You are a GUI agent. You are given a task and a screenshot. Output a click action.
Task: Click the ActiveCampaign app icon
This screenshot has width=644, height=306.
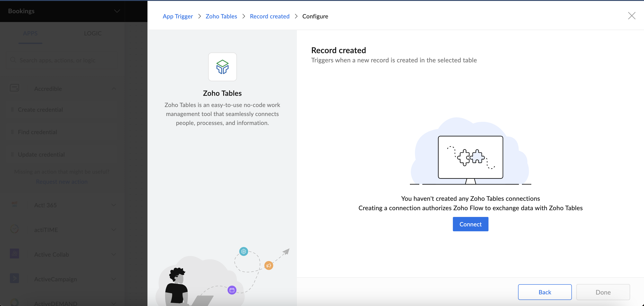click(15, 278)
